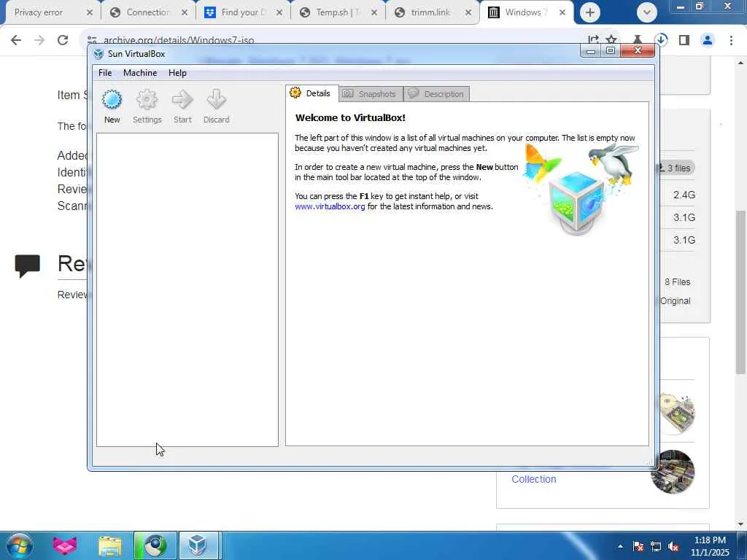Click Action Center flag in tray

click(x=638, y=546)
